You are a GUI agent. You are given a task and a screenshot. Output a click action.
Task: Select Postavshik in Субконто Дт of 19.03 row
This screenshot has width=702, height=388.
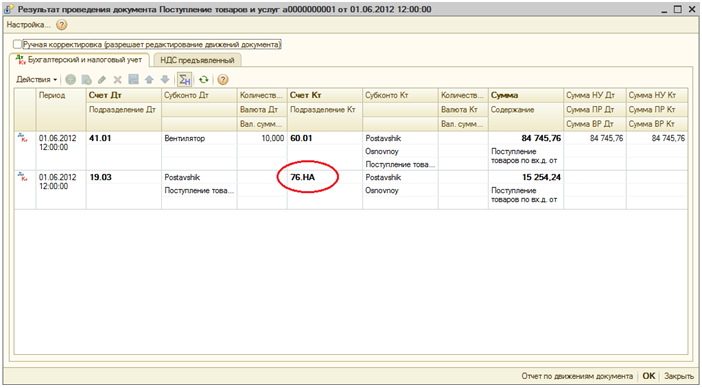point(199,177)
